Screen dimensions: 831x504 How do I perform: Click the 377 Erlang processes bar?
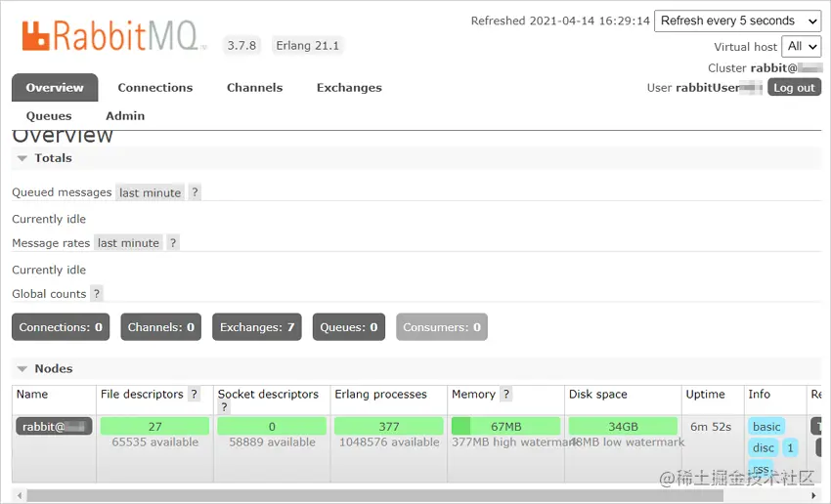pos(388,426)
